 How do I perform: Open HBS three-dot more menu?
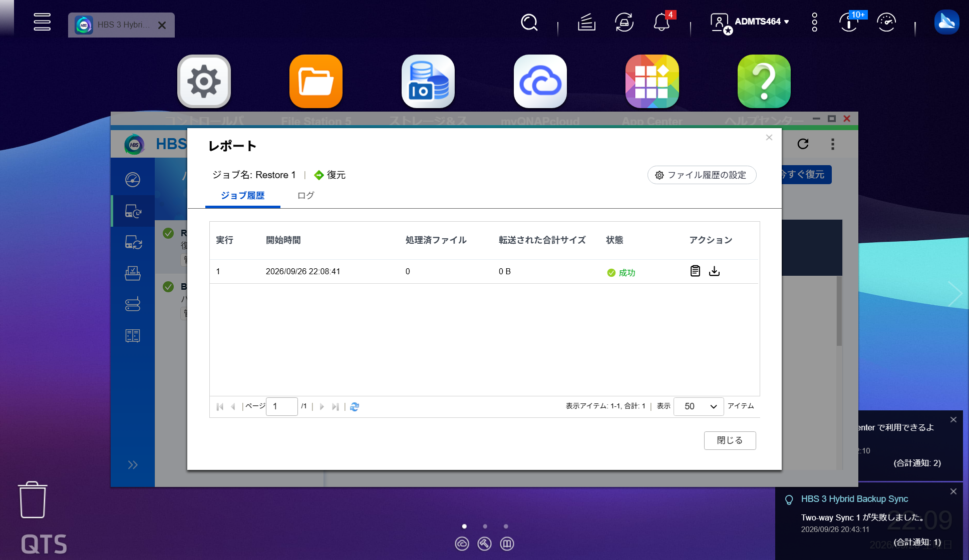coord(833,144)
